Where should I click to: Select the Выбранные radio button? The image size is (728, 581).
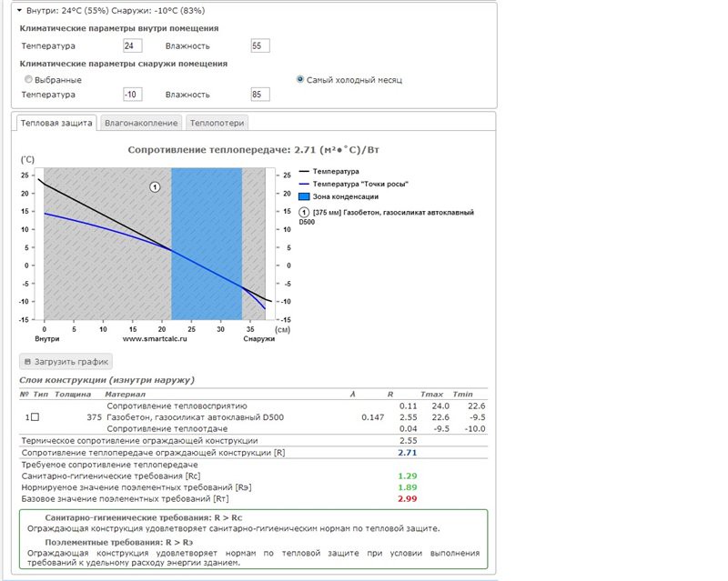pyautogui.click(x=28, y=79)
